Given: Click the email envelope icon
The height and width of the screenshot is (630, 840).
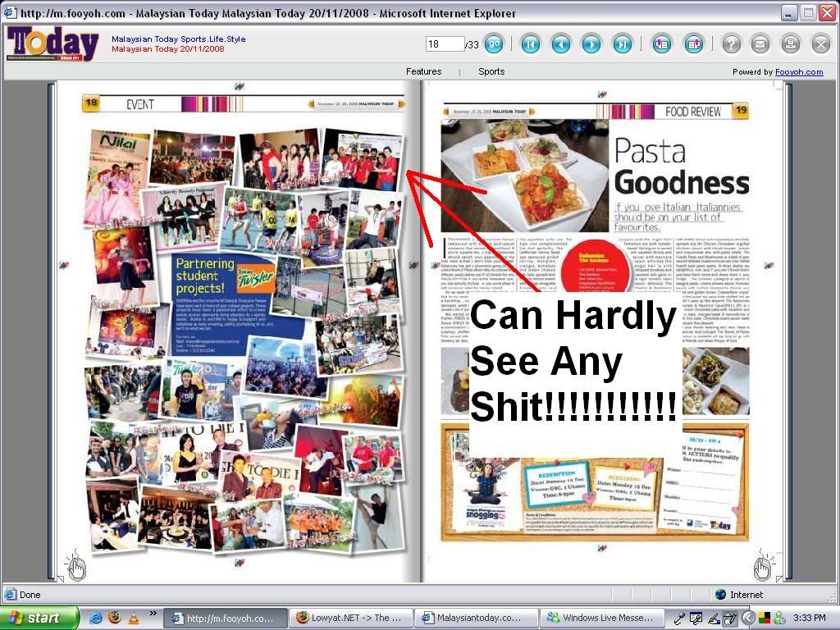Looking at the screenshot, I should coord(760,44).
